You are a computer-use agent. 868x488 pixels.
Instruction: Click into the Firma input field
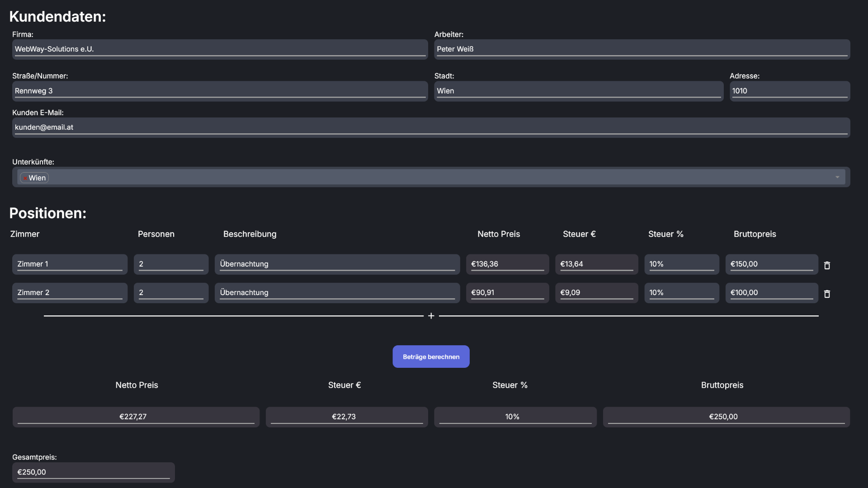(x=220, y=49)
